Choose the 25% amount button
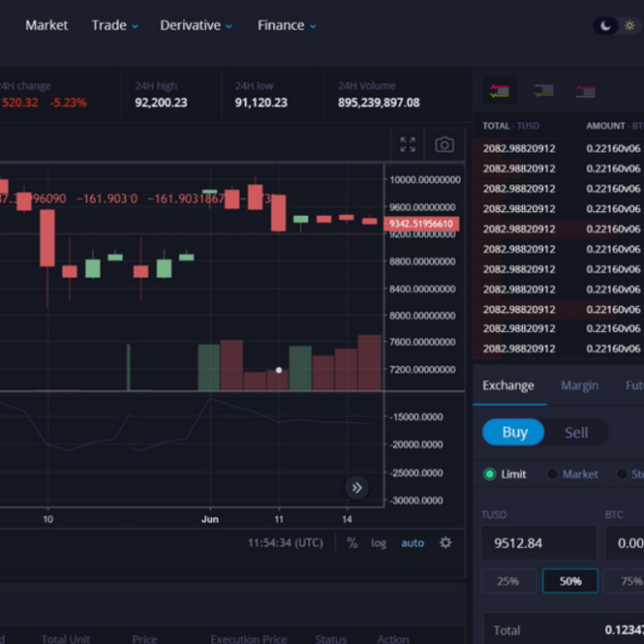Image resolution: width=644 pixels, height=644 pixels. tap(508, 581)
